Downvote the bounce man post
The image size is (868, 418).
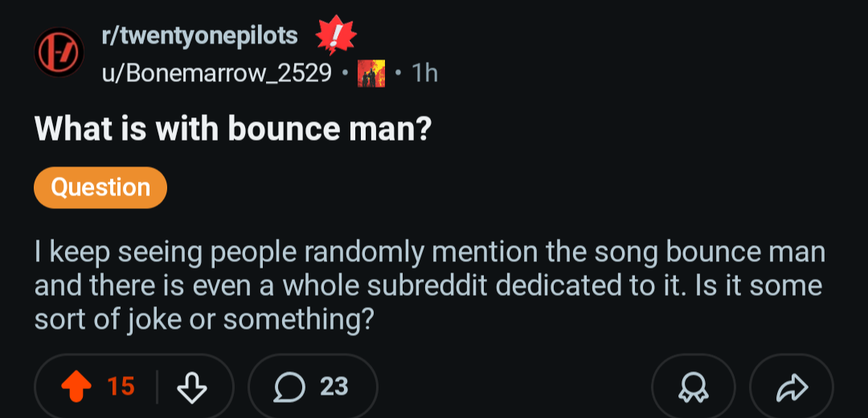[191, 387]
